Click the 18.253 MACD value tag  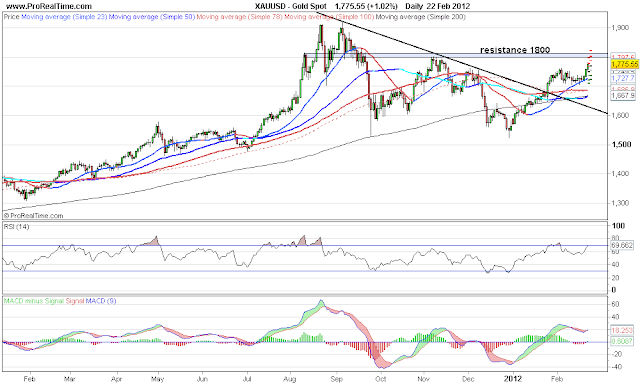point(622,330)
